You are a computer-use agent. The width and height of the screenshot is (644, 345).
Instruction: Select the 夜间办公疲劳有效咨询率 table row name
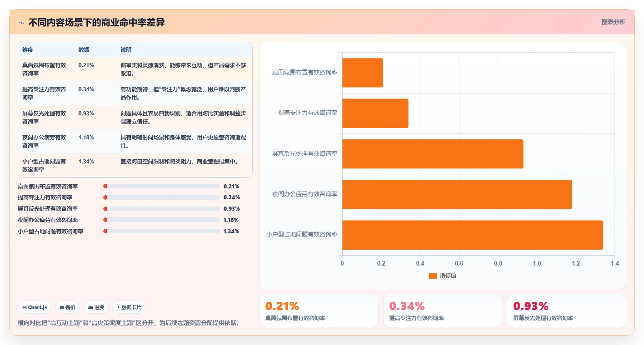(x=44, y=141)
